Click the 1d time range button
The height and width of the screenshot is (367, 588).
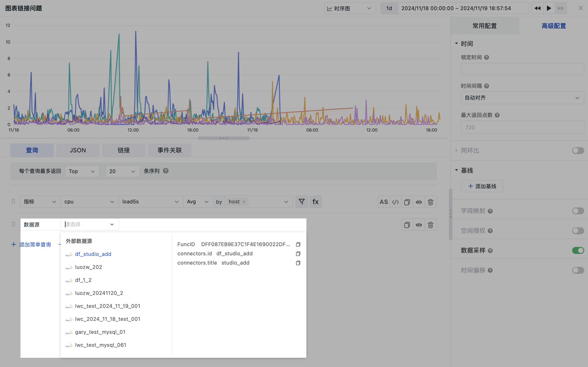click(x=389, y=8)
